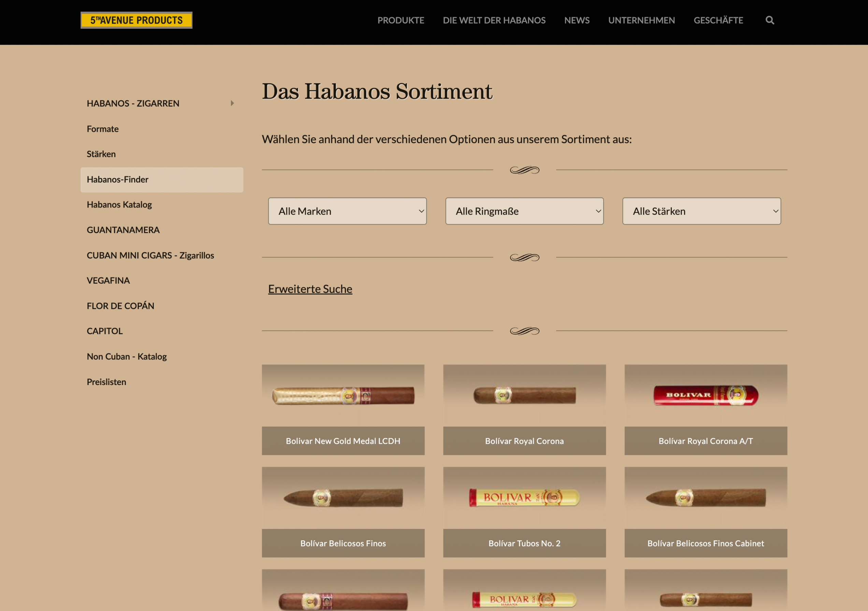Click the Erweiterte Suche link
868x611 pixels.
pos(310,289)
